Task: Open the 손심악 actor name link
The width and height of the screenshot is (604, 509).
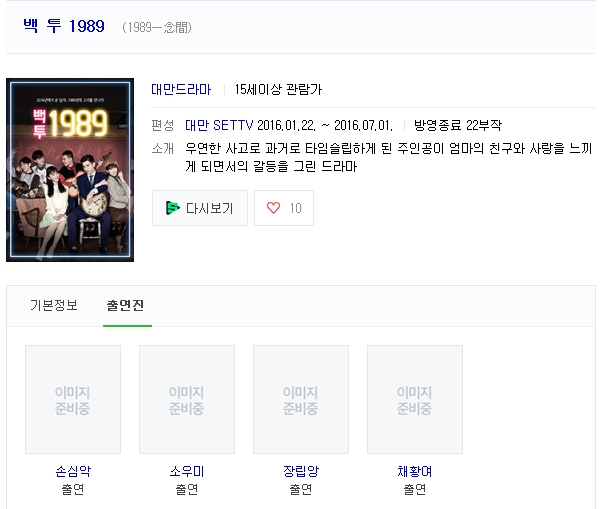Action: (x=73, y=471)
